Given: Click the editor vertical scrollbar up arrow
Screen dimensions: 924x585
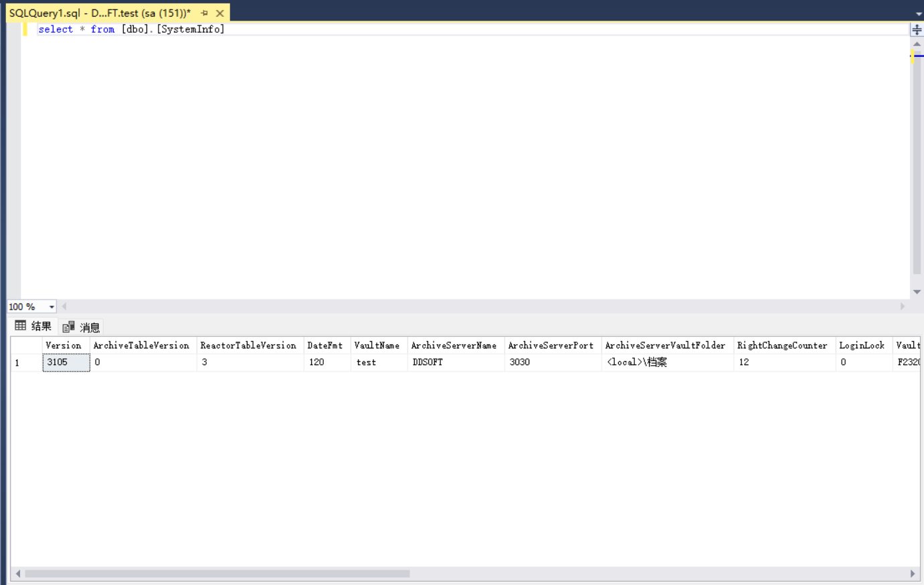Looking at the screenshot, I should pos(917,43).
